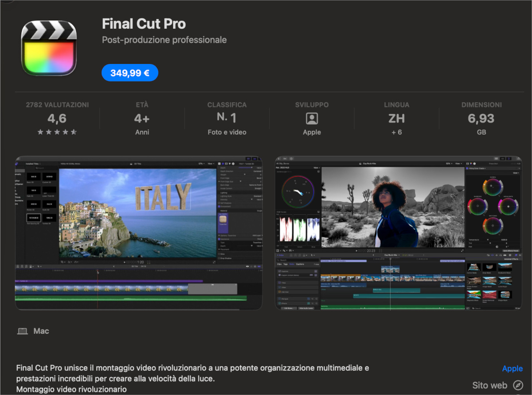
Task: Open the black-and-white color grading screenshot
Action: [398, 233]
